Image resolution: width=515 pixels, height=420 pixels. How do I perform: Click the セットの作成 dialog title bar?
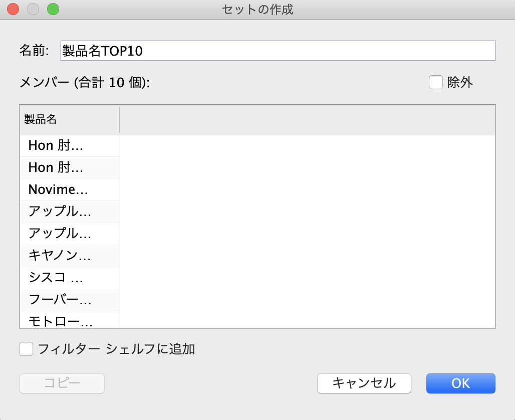257,9
